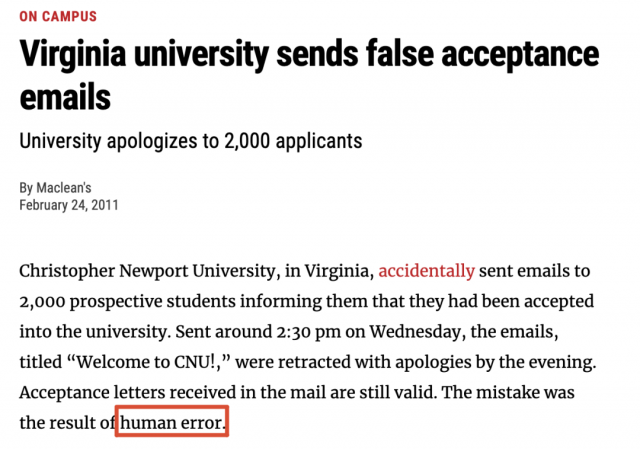Viewport: 640px width, 449px height.
Task: Click the subheading 'University apologizes to 2,000 applicants'
Action: (x=191, y=141)
